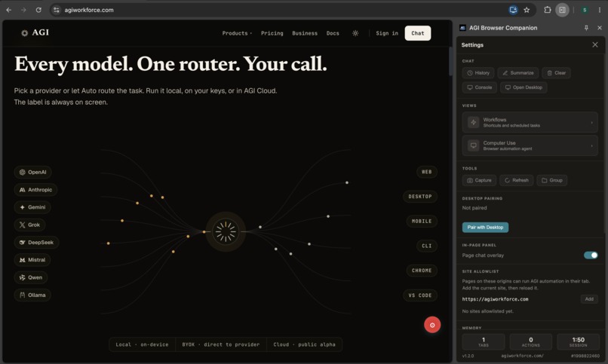Click the 1:50 SESSION memory stat
608x364 pixels.
[x=578, y=342]
